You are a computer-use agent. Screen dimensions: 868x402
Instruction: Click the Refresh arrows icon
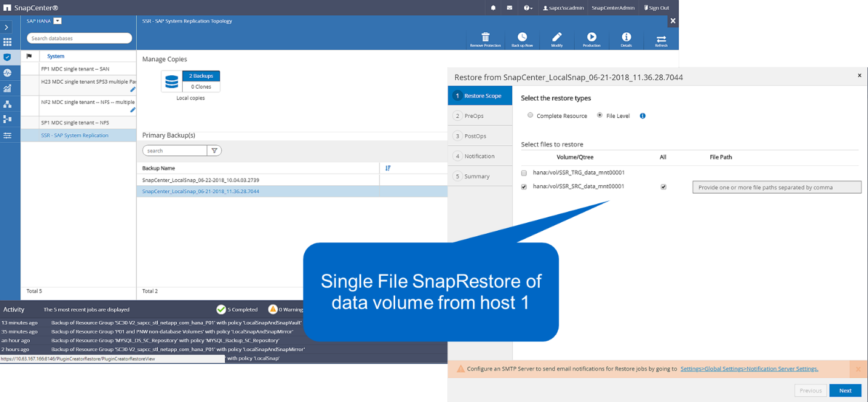coord(661,39)
